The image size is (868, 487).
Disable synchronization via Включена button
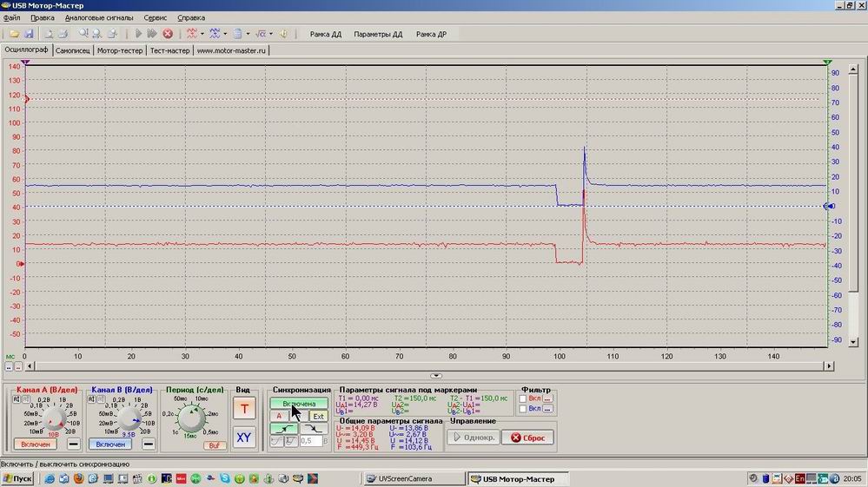pos(298,404)
